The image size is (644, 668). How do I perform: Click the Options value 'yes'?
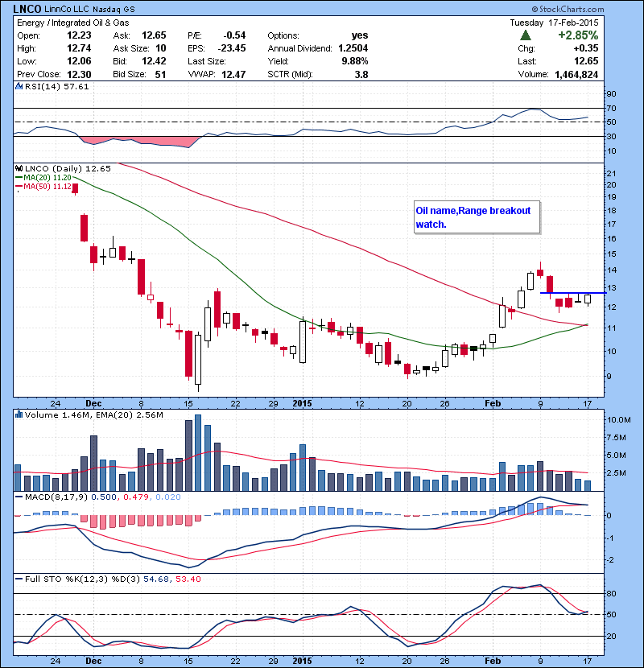coord(360,35)
